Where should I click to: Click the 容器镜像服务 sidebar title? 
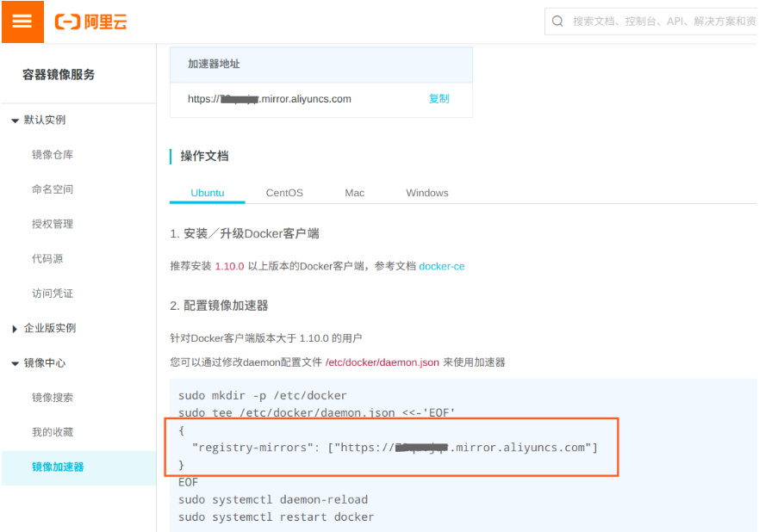pos(59,75)
